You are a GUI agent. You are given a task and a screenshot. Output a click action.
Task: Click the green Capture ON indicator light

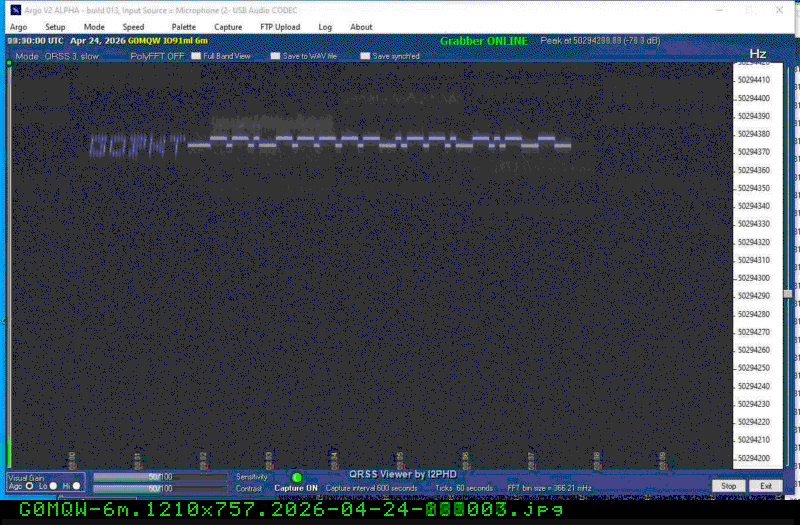tap(296, 478)
